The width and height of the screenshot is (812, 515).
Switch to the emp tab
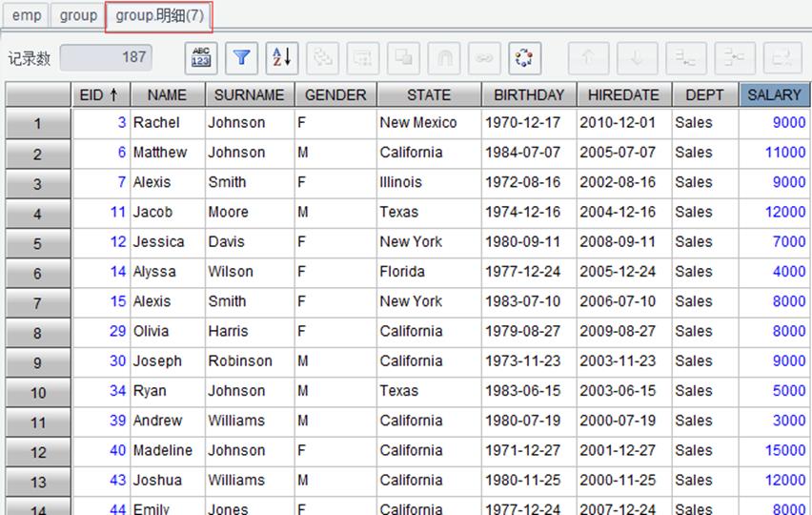27,15
